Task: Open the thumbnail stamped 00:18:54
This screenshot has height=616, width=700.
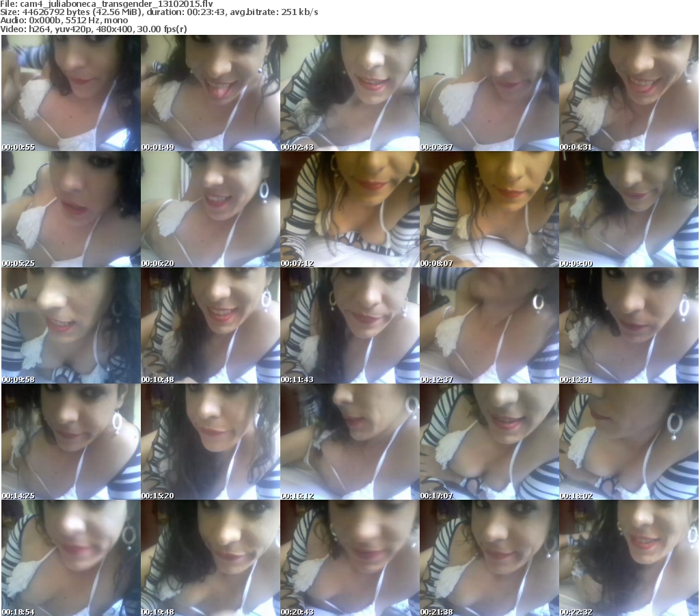Action: coord(71,558)
